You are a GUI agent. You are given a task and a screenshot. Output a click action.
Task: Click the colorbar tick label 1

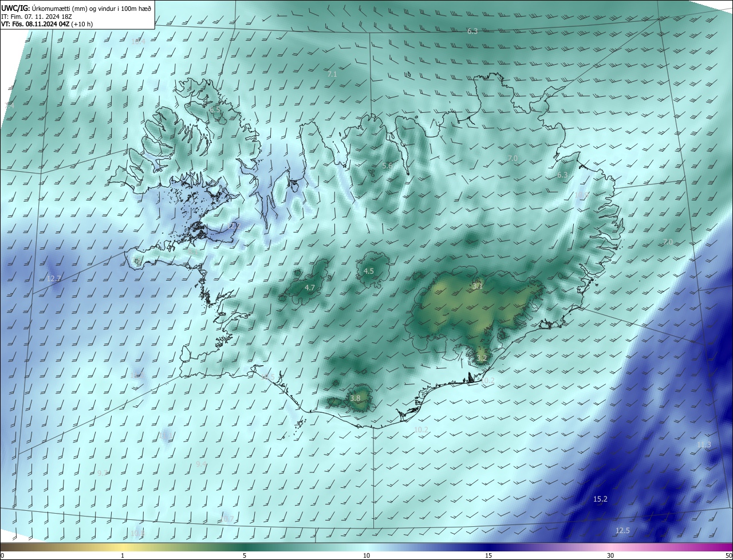[x=123, y=556]
